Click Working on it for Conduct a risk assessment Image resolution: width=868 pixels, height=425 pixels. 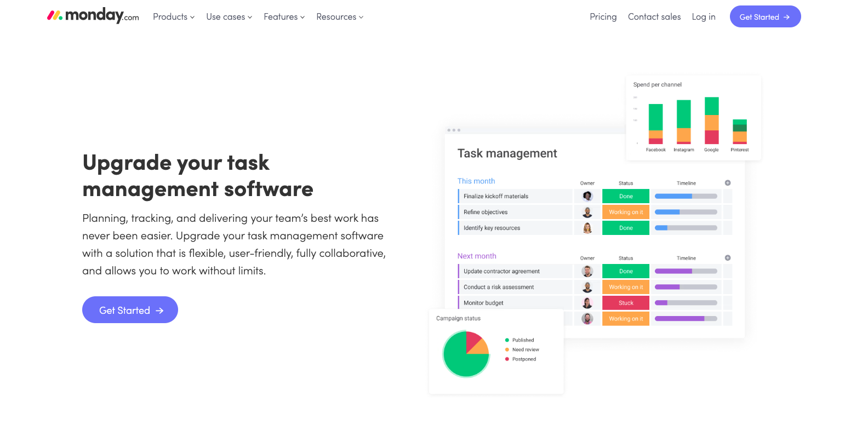626,287
